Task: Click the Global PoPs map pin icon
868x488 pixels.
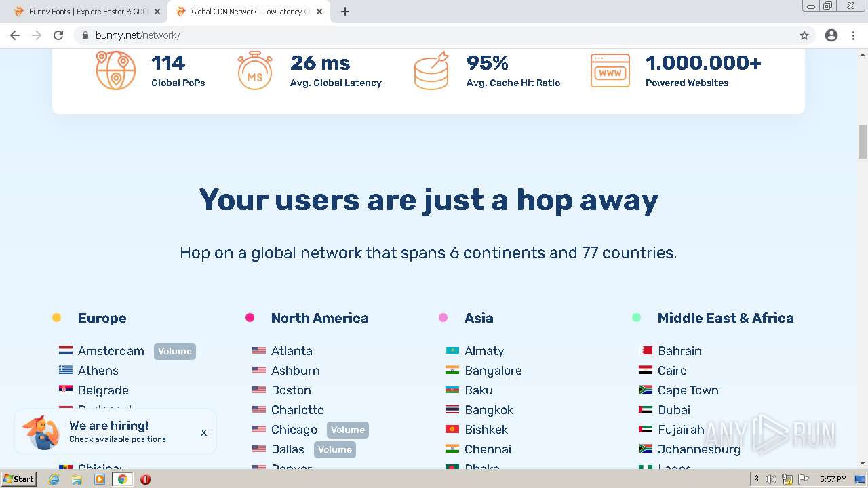Action: click(115, 70)
